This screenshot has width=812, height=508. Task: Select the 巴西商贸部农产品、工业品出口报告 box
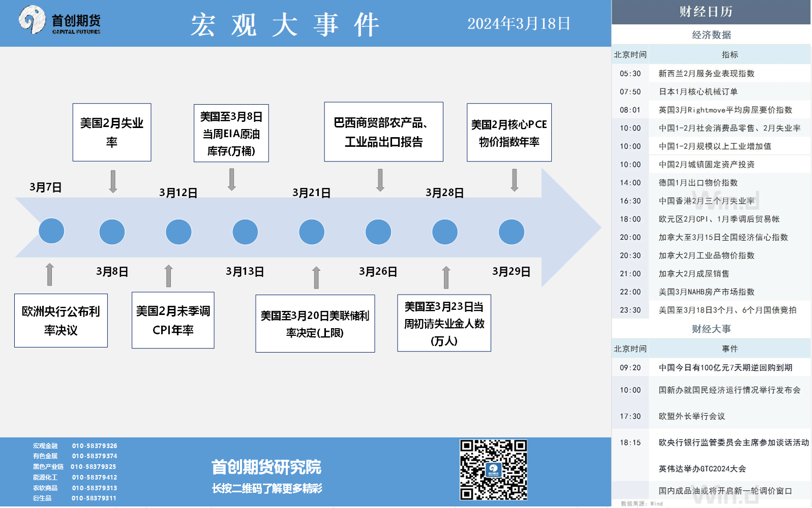point(384,132)
